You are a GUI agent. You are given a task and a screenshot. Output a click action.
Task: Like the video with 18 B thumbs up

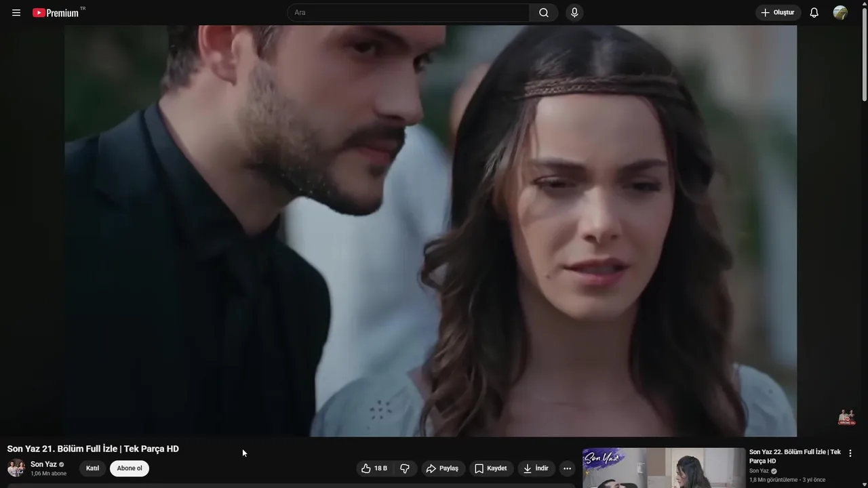point(374,468)
